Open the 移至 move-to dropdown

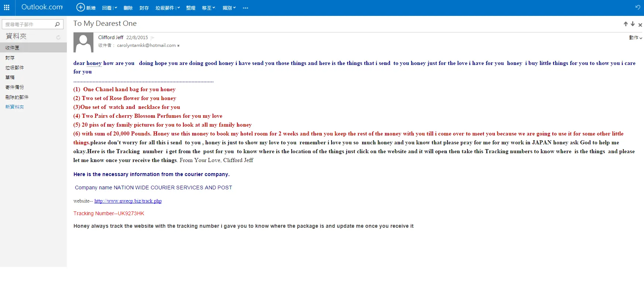pyautogui.click(x=208, y=8)
